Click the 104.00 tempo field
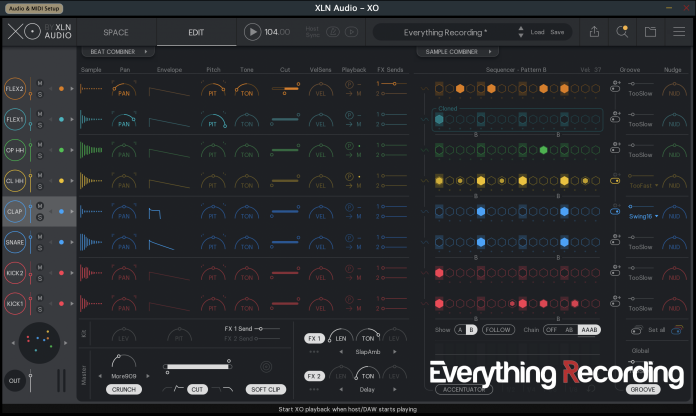 click(277, 32)
